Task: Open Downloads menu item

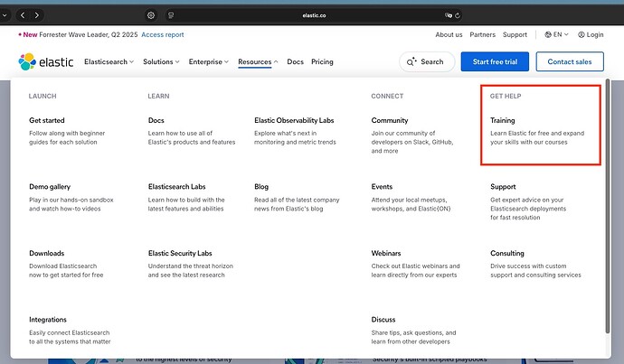Action: coord(46,253)
